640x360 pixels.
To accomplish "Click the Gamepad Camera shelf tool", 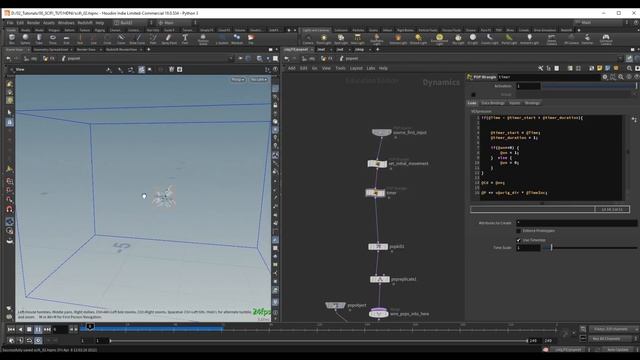I will (x=606, y=39).
